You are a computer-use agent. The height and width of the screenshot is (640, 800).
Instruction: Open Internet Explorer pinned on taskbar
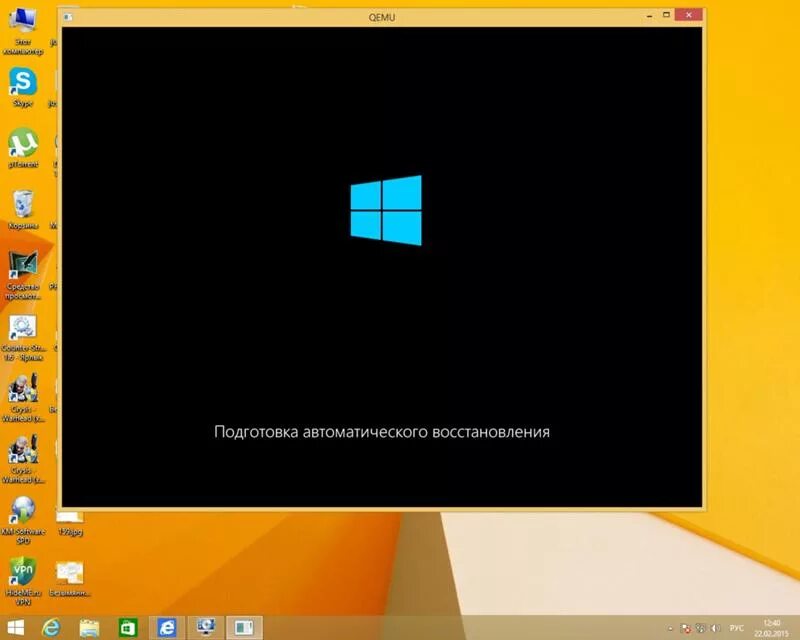51,627
